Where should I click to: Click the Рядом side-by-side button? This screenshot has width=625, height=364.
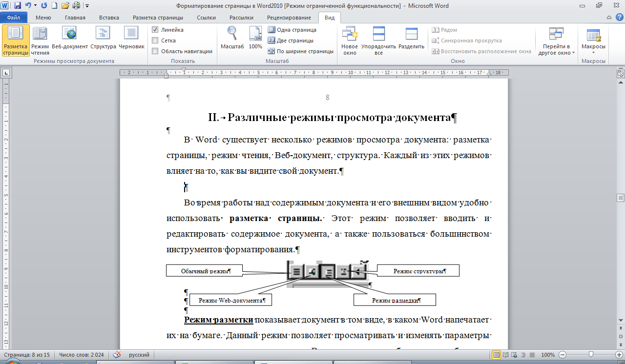pos(444,30)
